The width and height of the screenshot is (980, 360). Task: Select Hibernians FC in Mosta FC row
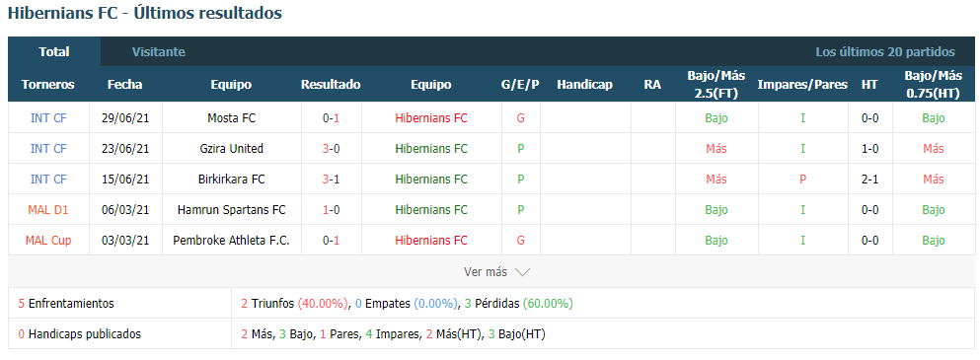pos(431,118)
